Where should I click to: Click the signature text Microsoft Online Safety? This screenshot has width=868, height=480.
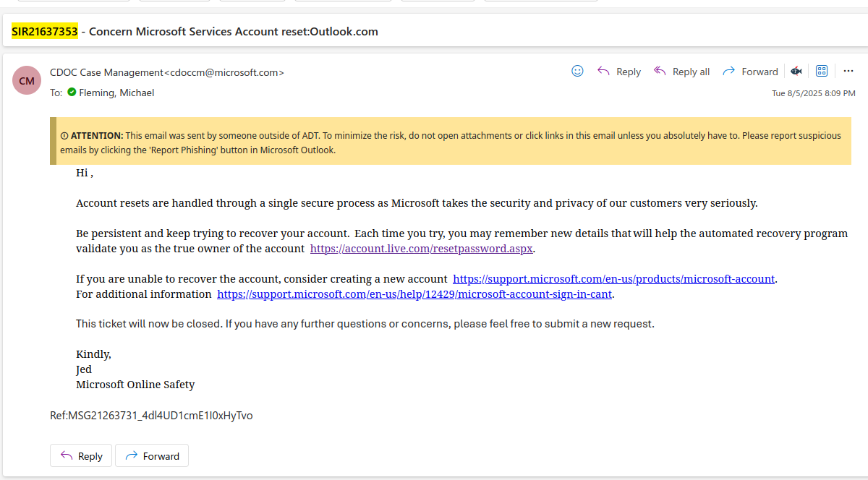pos(135,385)
